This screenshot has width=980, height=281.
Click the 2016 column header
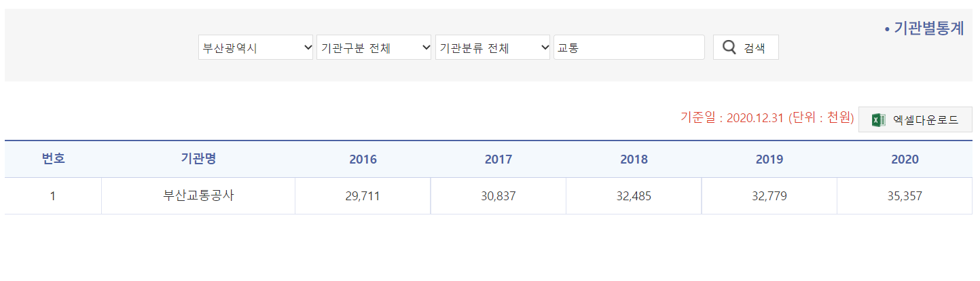click(363, 160)
